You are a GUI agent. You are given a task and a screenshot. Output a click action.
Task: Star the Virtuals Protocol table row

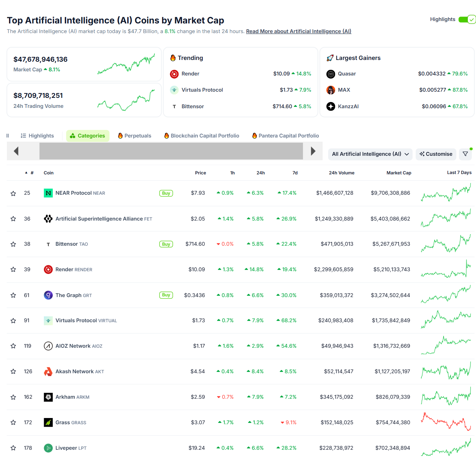[13, 320]
